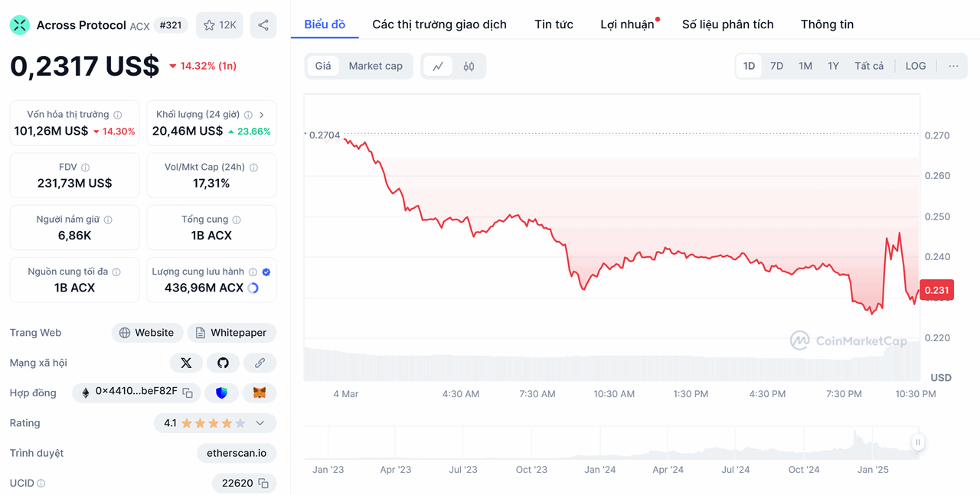
Task: Select candlestick chart type icon
Action: click(x=469, y=67)
